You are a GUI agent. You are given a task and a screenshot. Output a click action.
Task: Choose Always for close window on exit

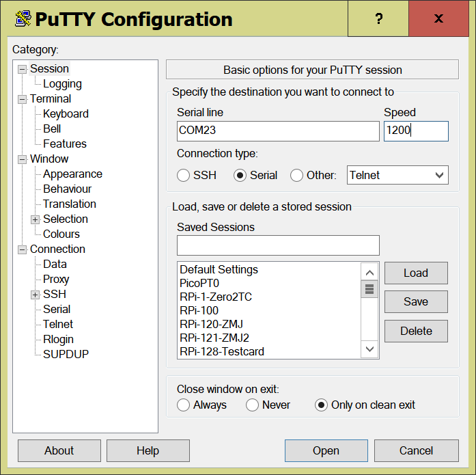click(x=184, y=405)
